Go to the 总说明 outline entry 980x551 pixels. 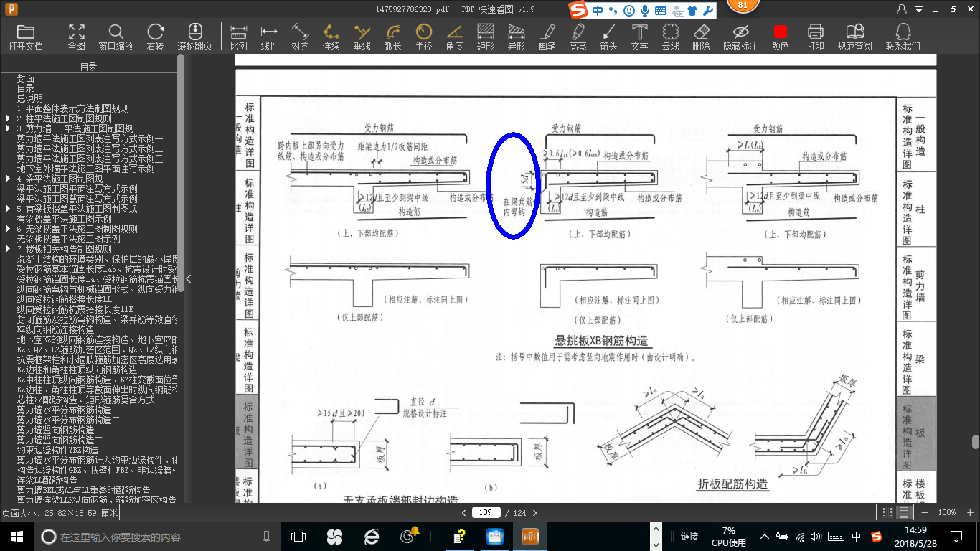tap(30, 98)
